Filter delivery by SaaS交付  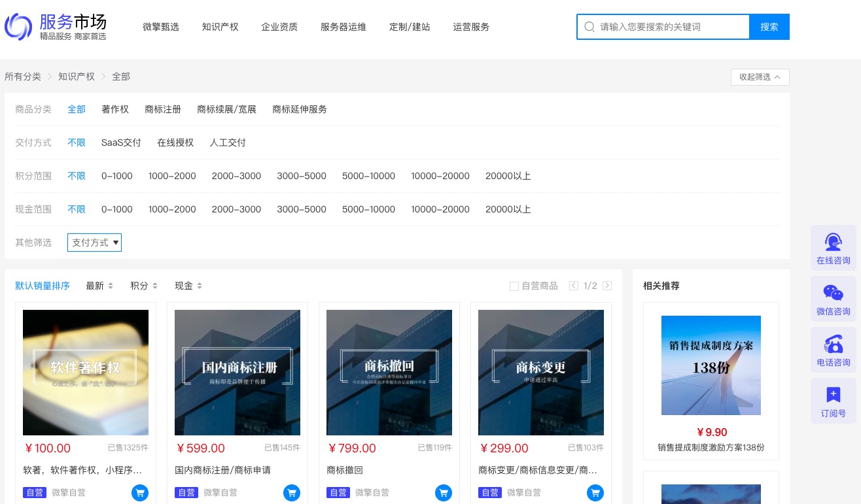pyautogui.click(x=121, y=143)
